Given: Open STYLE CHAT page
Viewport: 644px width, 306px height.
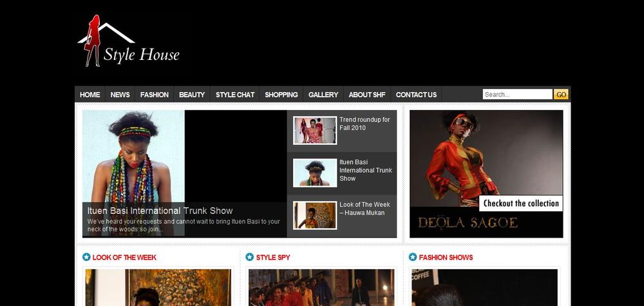Looking at the screenshot, I should pyautogui.click(x=235, y=95).
